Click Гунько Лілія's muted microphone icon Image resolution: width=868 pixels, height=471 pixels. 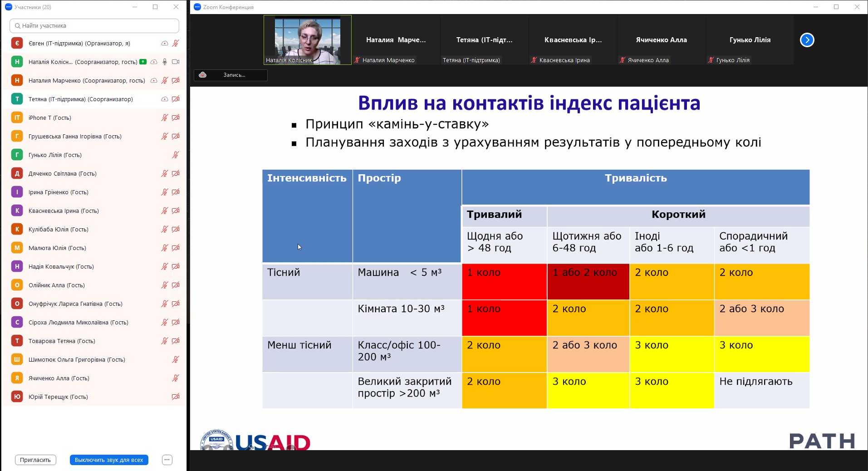point(176,155)
